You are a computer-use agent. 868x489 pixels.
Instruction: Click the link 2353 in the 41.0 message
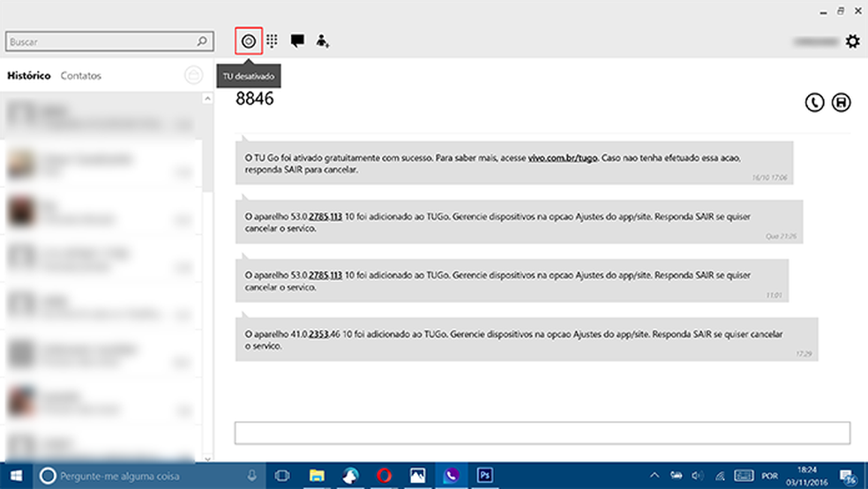(x=318, y=334)
